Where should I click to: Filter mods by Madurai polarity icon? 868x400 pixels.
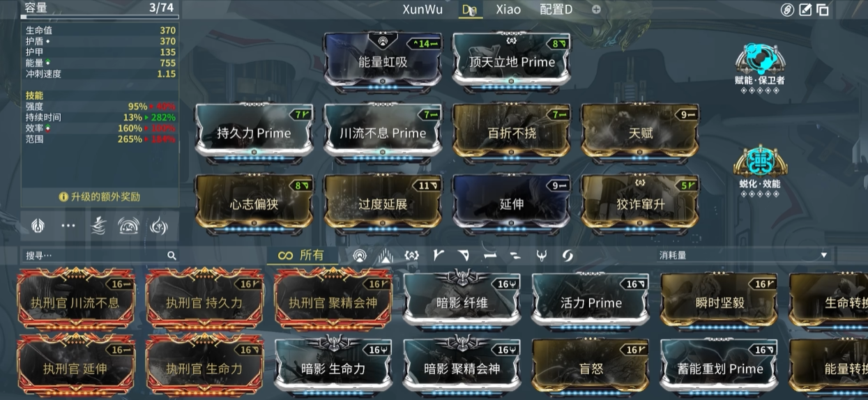click(438, 256)
